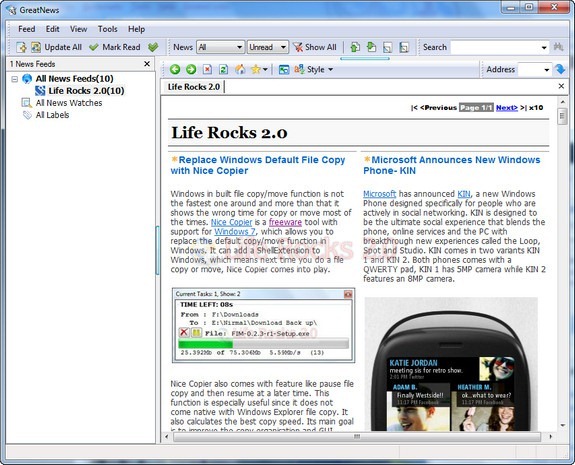Open the View menu

pos(78,29)
